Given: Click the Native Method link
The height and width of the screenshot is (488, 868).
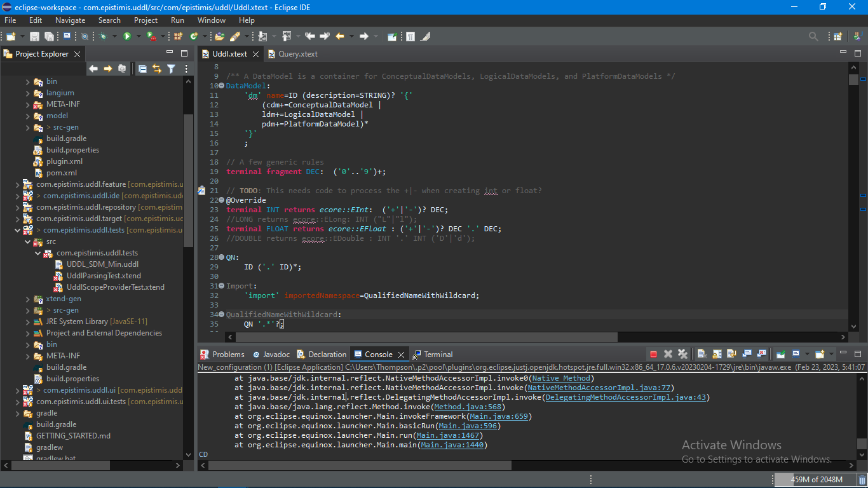Looking at the screenshot, I should tap(561, 378).
